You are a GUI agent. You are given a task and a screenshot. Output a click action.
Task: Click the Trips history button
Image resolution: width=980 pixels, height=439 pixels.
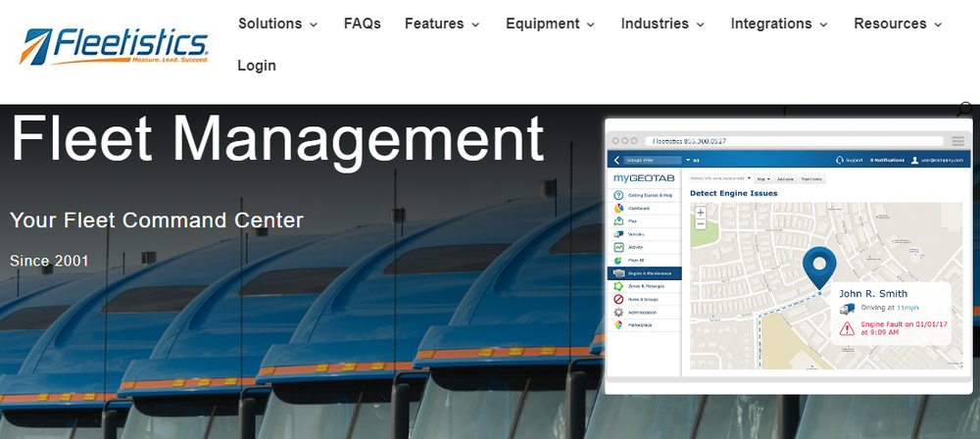(x=811, y=179)
